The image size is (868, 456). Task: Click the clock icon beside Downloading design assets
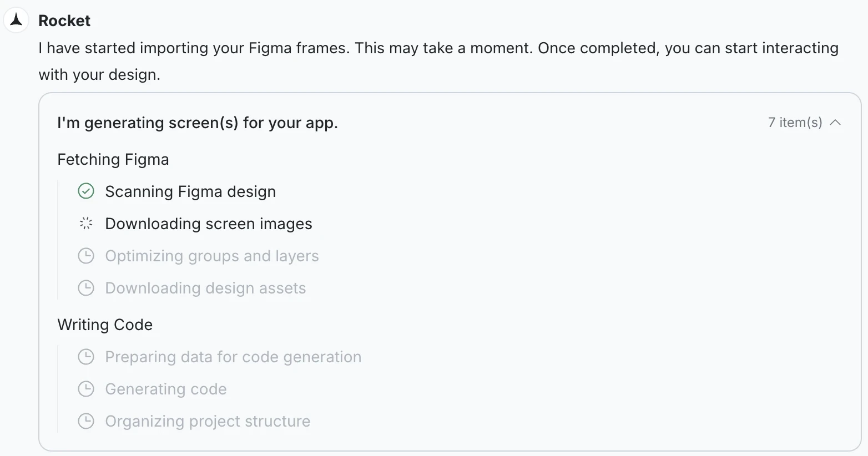(86, 287)
